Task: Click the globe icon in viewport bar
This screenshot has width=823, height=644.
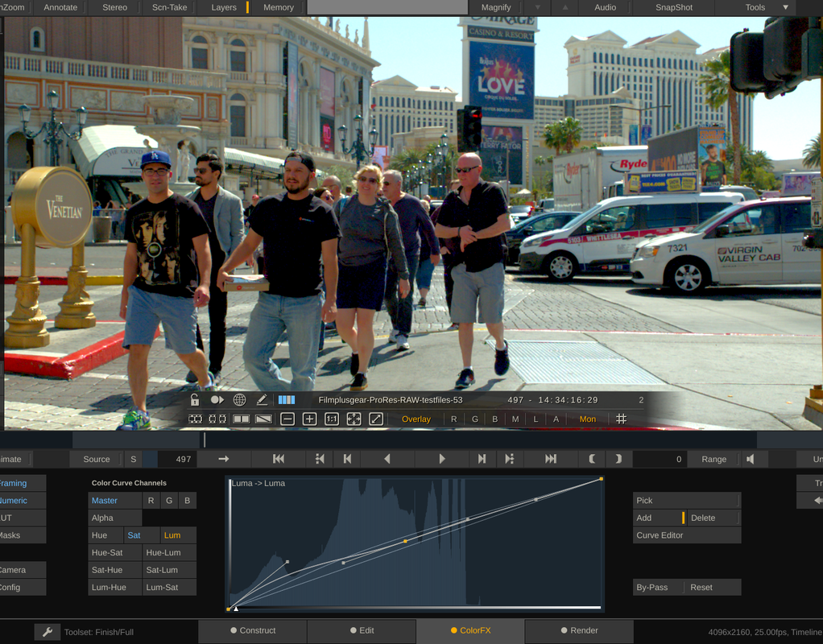Action: 239,400
